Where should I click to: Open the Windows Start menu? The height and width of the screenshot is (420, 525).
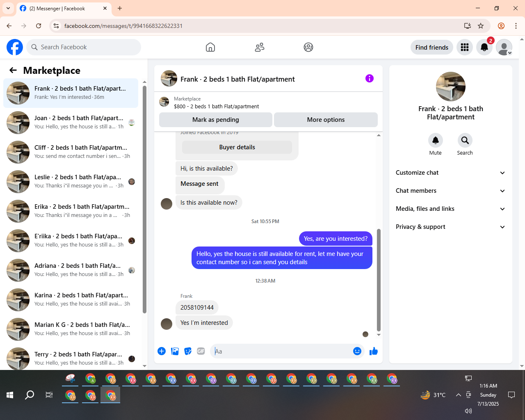pos(10,395)
